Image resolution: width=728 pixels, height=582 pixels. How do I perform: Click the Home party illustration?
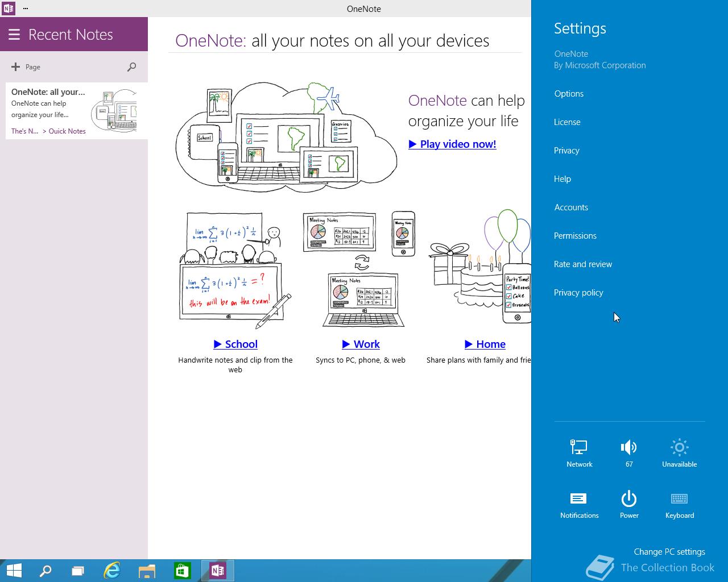481,266
